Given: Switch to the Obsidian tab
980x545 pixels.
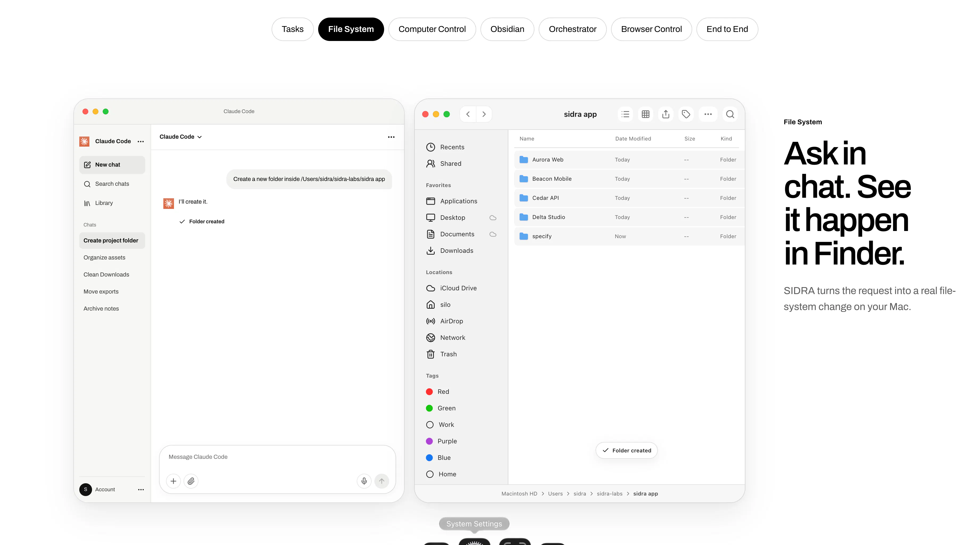Looking at the screenshot, I should [507, 29].
